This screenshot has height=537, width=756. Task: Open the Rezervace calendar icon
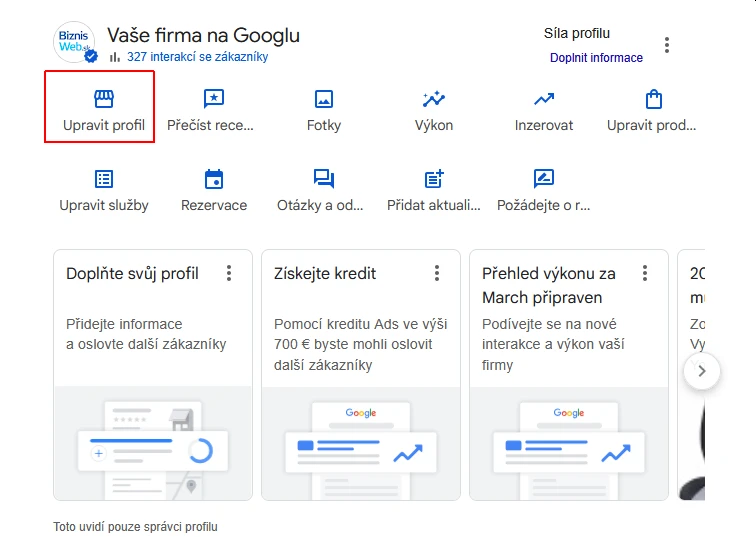tap(214, 179)
